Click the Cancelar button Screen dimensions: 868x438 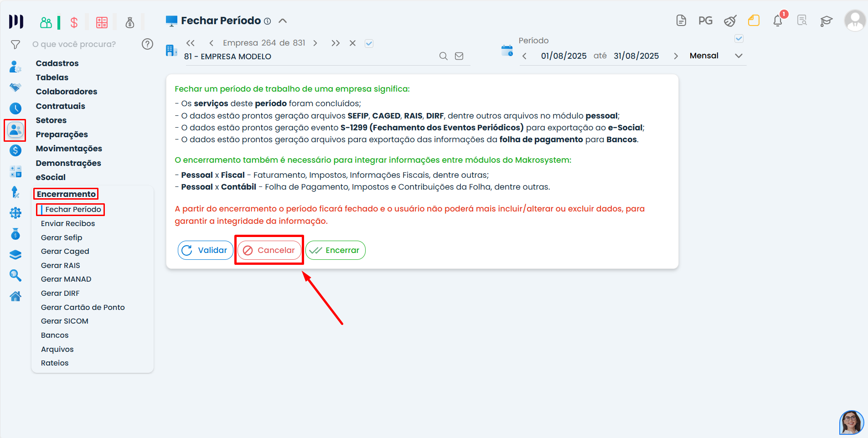[269, 250]
